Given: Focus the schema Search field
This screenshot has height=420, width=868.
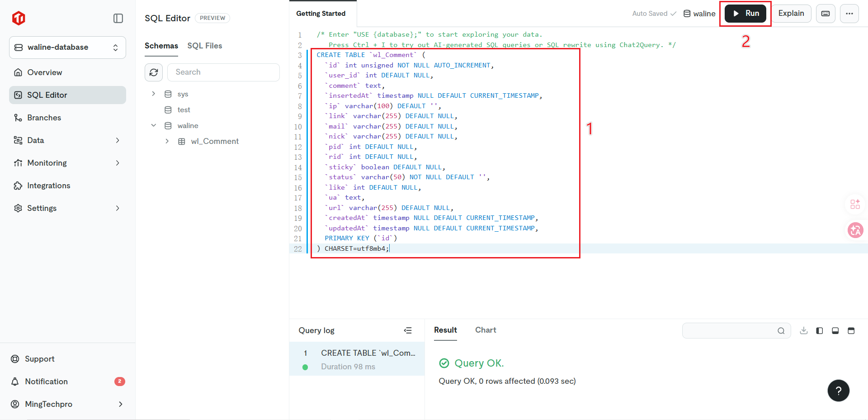Looking at the screenshot, I should [223, 72].
